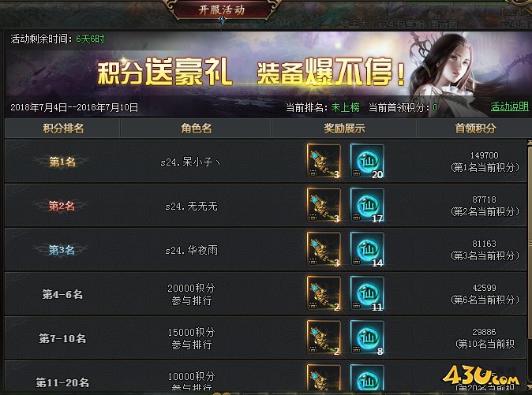532x395 pixels.
Task: Click the 仙 token icon showing 17
Action: 367,205
